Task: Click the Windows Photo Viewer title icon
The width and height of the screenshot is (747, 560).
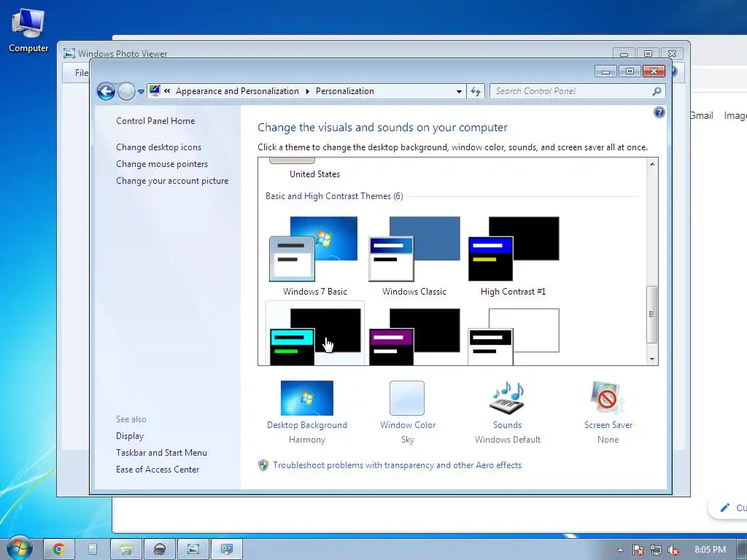Action: tap(69, 53)
